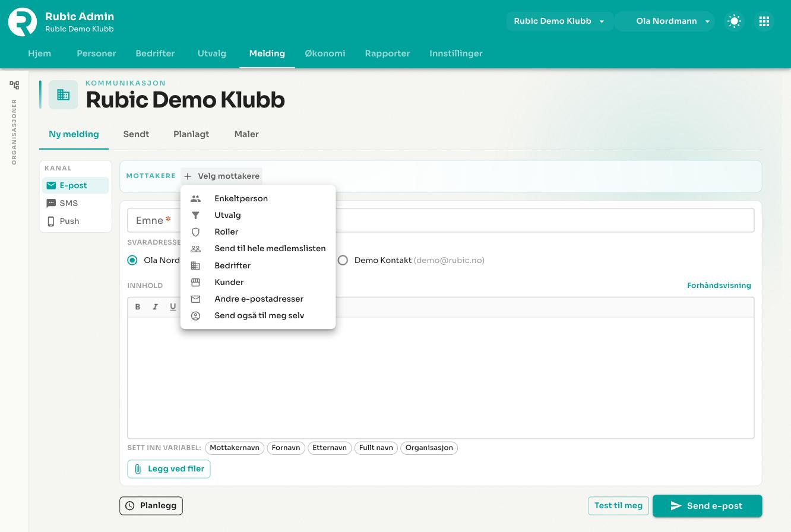Click the Bold formatting icon

point(138,307)
